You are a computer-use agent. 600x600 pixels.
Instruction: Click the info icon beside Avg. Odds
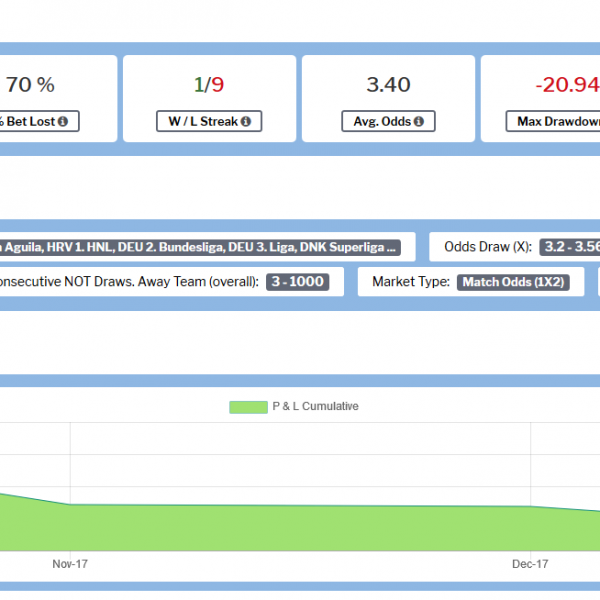(419, 122)
